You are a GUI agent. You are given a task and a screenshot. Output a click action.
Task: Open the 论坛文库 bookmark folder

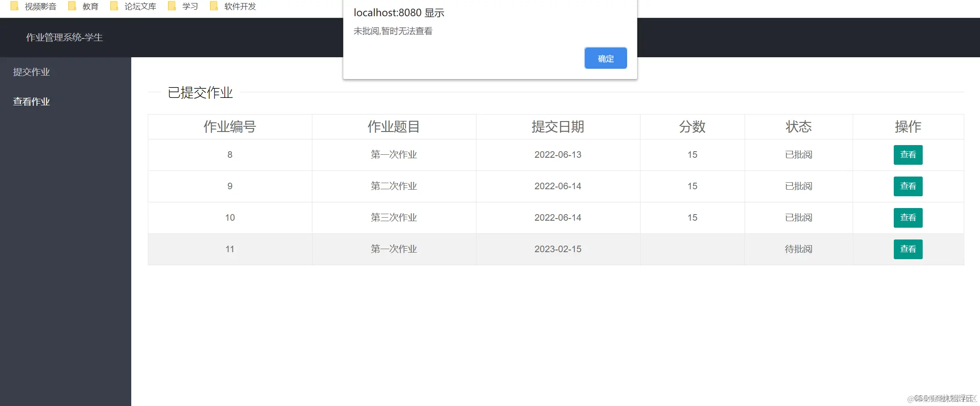pos(133,7)
